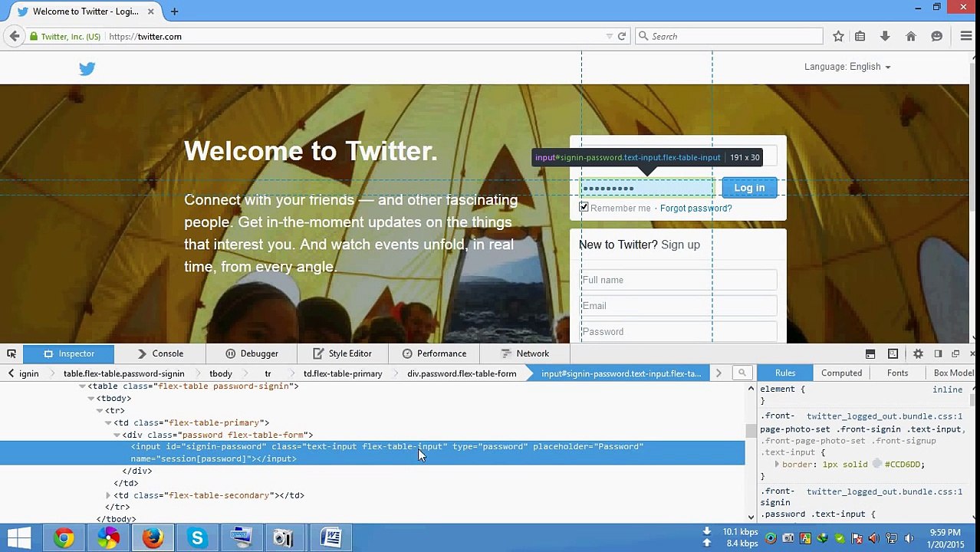Go back using browser back arrow

pos(15,36)
